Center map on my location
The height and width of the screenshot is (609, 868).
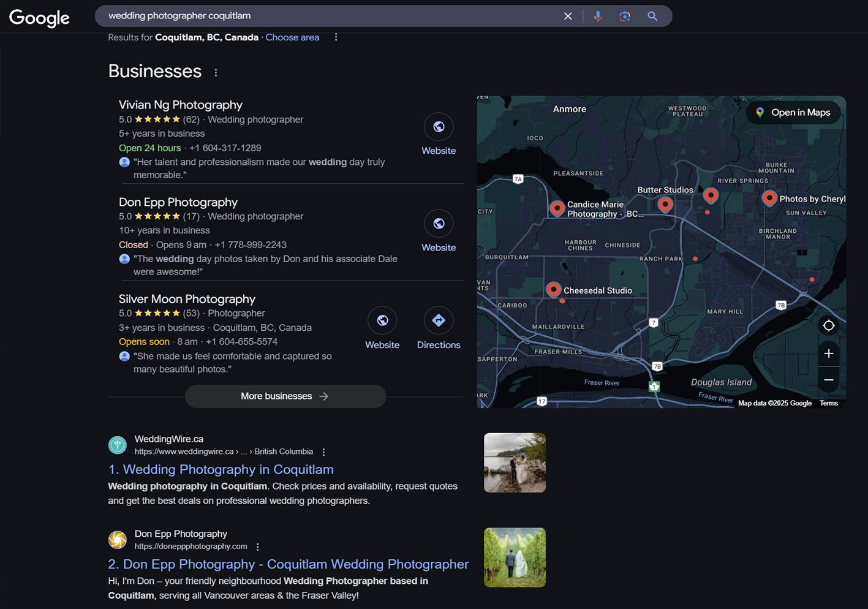[828, 325]
